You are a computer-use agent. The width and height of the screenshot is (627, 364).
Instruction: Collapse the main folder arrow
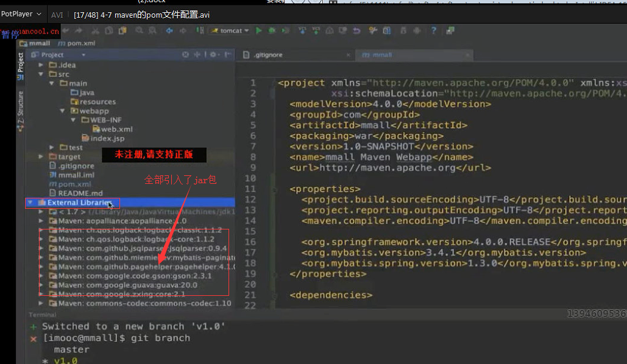click(x=52, y=83)
